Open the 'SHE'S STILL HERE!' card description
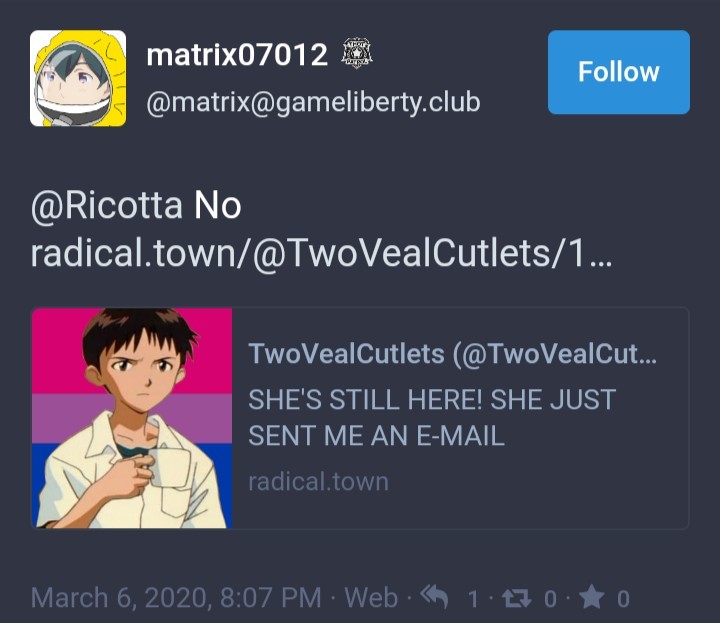The height and width of the screenshot is (623, 720). click(x=432, y=417)
